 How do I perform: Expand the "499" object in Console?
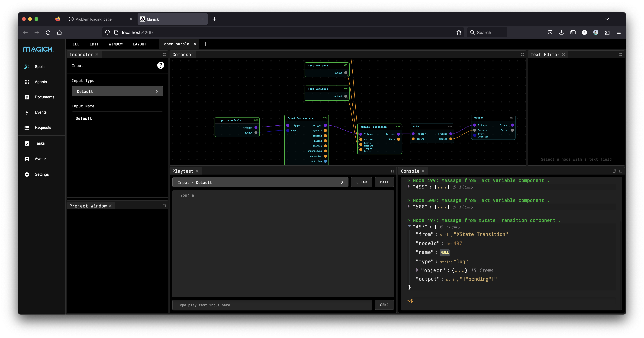click(x=409, y=186)
